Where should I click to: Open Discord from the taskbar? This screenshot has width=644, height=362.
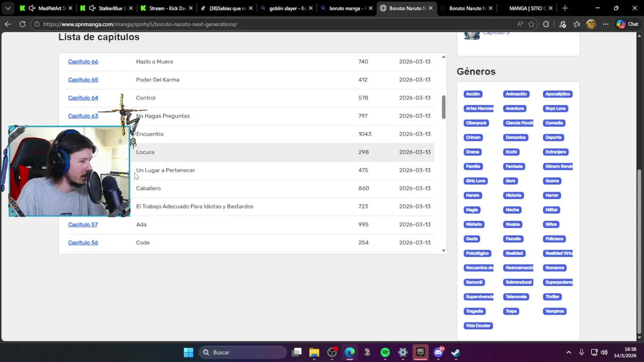pyautogui.click(x=438, y=352)
